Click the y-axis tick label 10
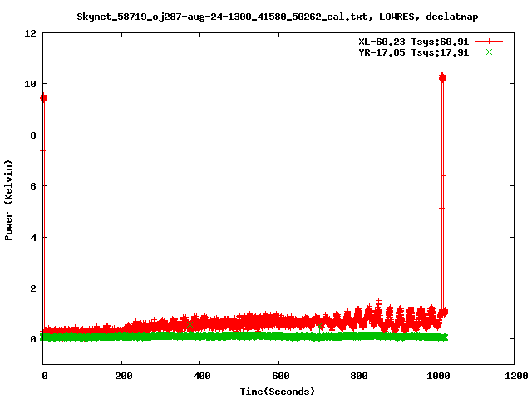 (30, 84)
